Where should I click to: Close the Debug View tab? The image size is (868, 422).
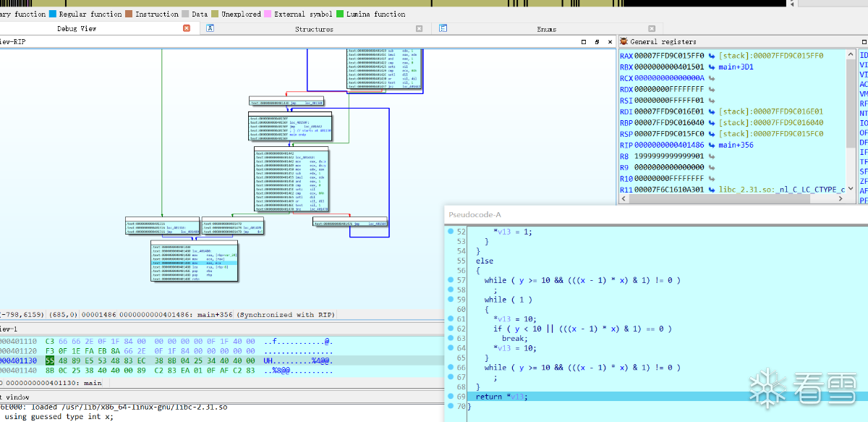click(187, 28)
